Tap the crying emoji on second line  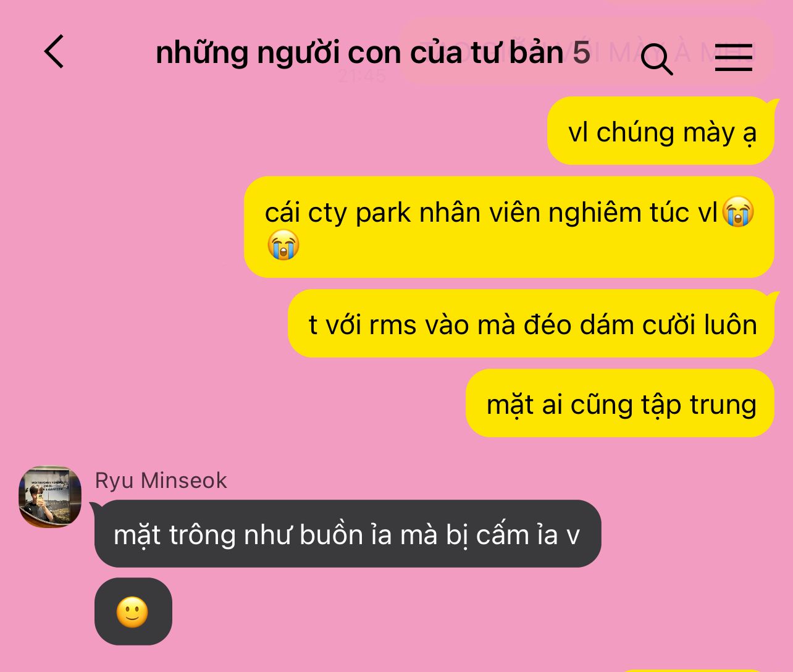coord(283,245)
